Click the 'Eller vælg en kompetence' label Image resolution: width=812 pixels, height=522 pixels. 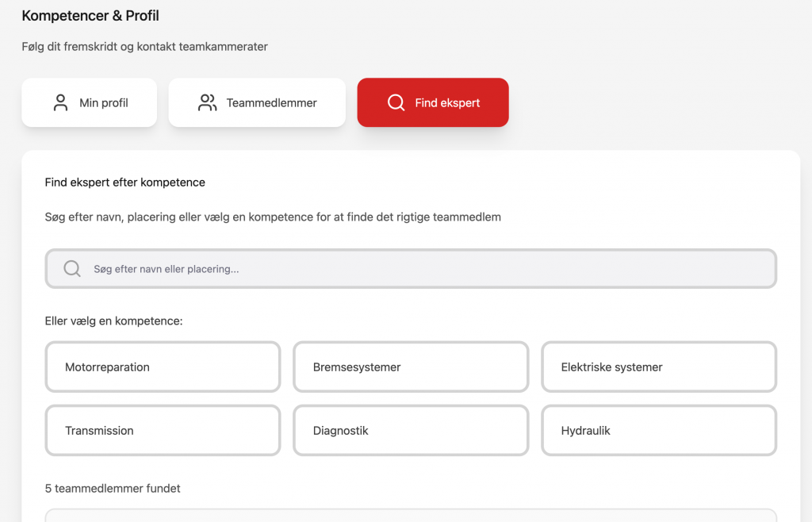[114, 321]
